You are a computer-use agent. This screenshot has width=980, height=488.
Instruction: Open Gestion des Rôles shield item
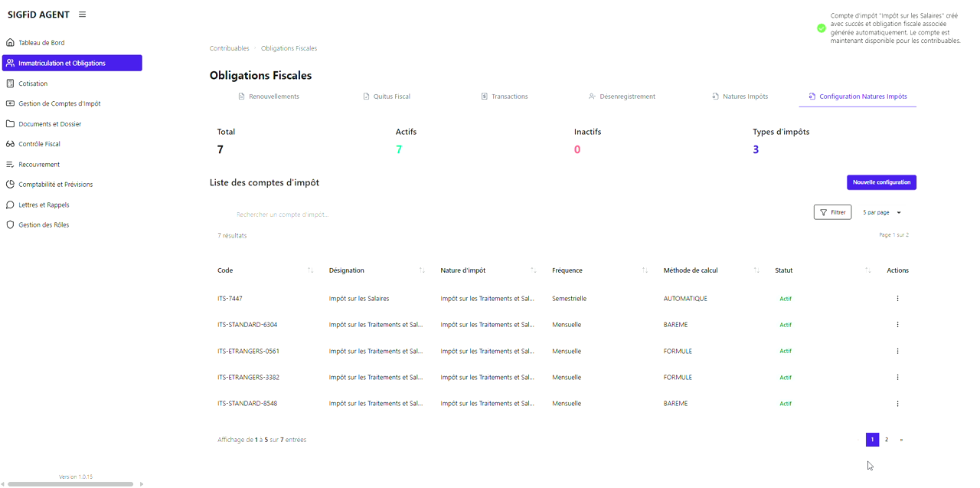click(x=44, y=225)
